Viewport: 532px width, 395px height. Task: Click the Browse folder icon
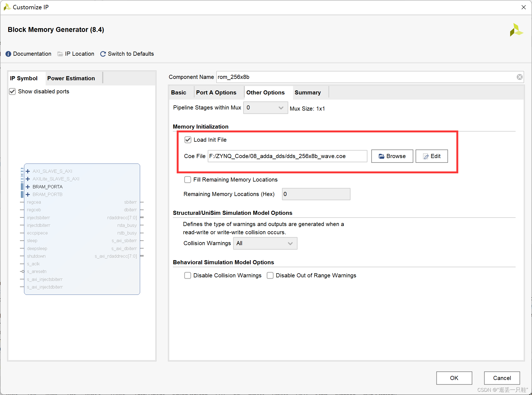(x=382, y=156)
